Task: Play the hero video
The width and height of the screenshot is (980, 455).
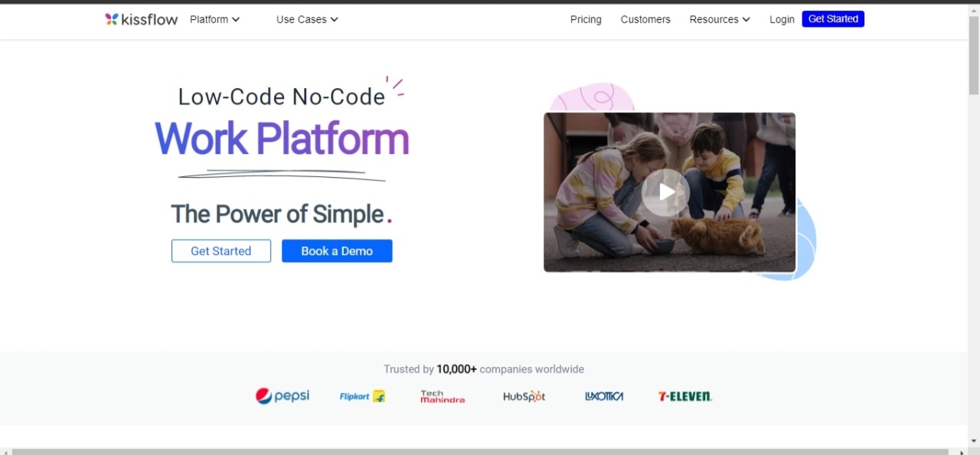Action: pyautogui.click(x=665, y=192)
